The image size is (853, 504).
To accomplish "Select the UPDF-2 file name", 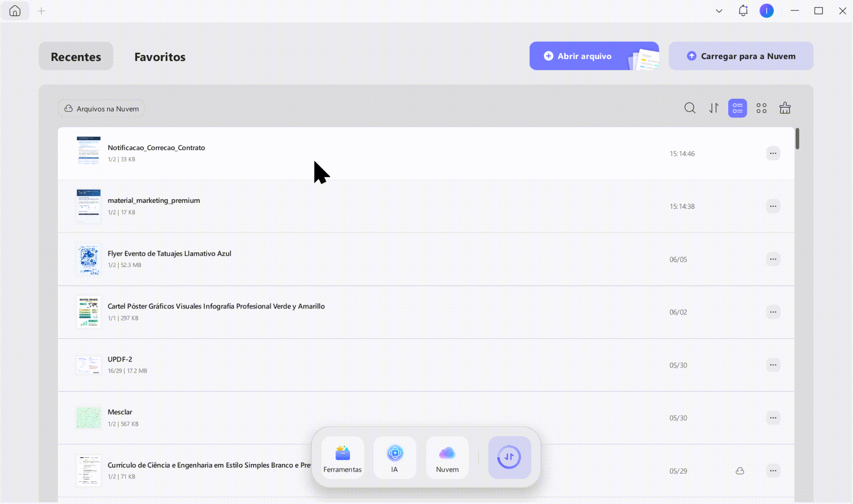I will tap(120, 359).
